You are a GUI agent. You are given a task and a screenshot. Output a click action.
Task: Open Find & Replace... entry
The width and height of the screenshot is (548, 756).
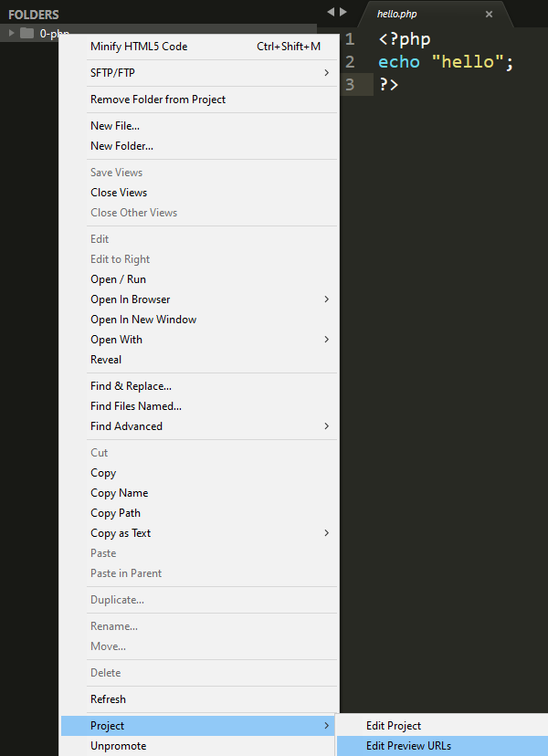coord(131,386)
